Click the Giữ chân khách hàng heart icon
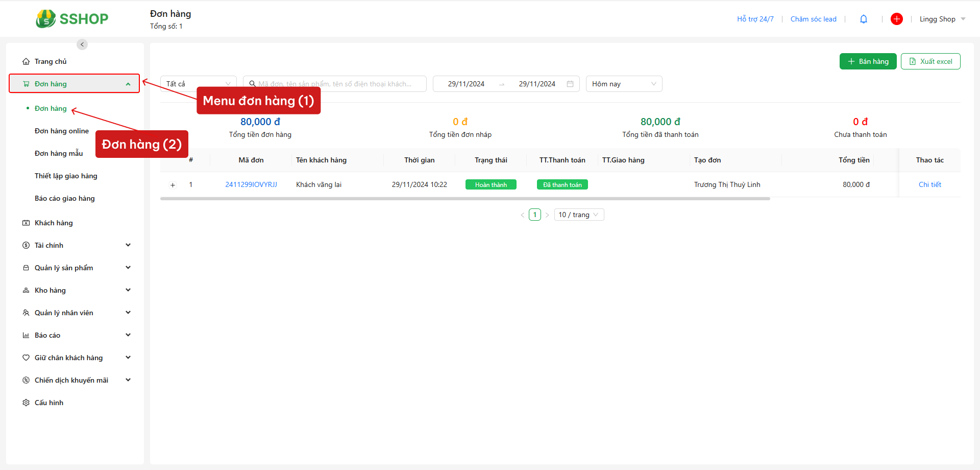 pyautogui.click(x=26, y=358)
